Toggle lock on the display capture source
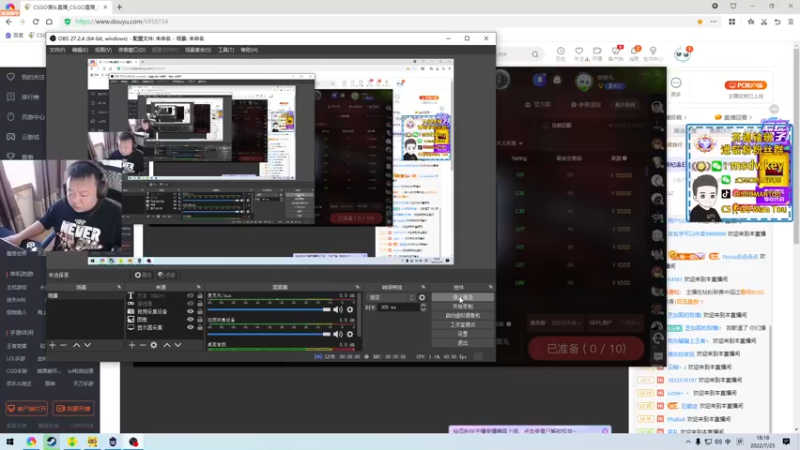 pyautogui.click(x=200, y=328)
